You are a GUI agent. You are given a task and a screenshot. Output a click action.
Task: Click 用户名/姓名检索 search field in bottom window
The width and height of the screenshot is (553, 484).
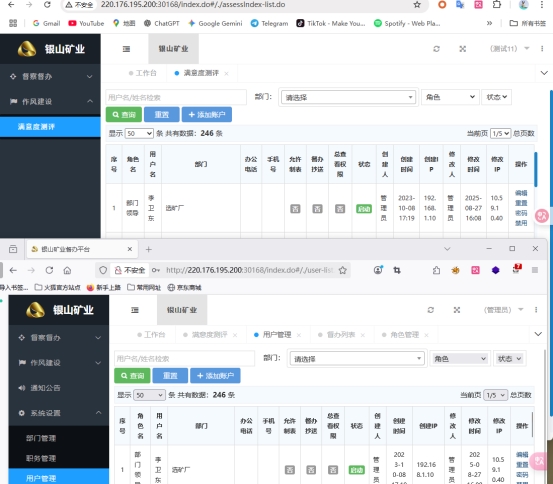point(184,359)
